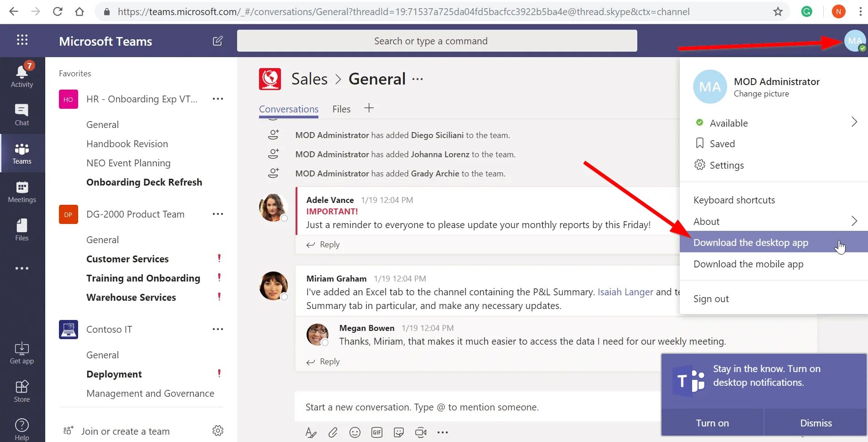This screenshot has width=868, height=442.
Task: Open the Activity feed
Action: click(22, 75)
